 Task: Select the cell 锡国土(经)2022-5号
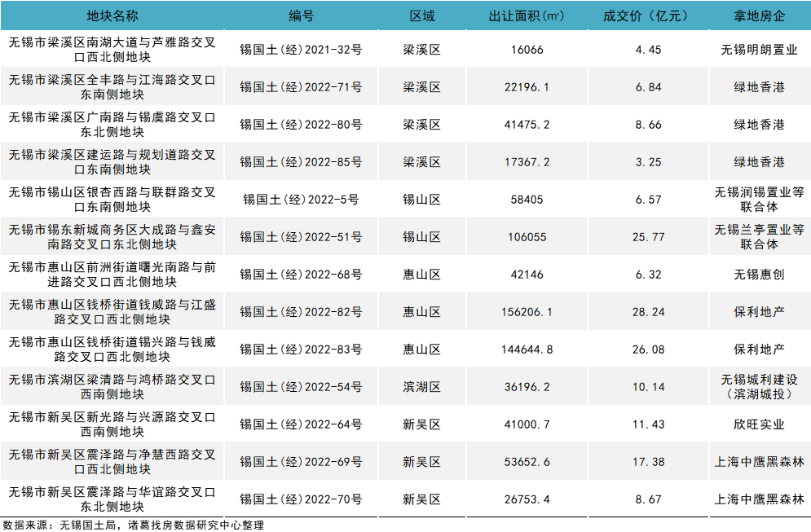click(x=301, y=200)
